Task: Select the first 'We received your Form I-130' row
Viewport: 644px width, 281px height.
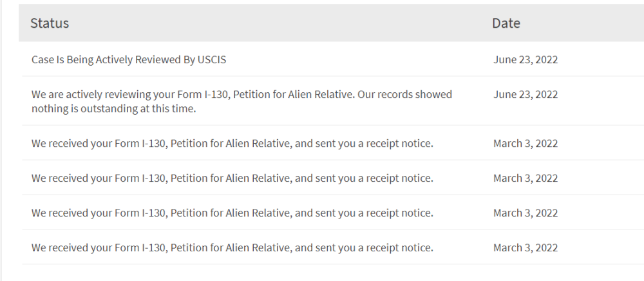Action: [x=333, y=143]
